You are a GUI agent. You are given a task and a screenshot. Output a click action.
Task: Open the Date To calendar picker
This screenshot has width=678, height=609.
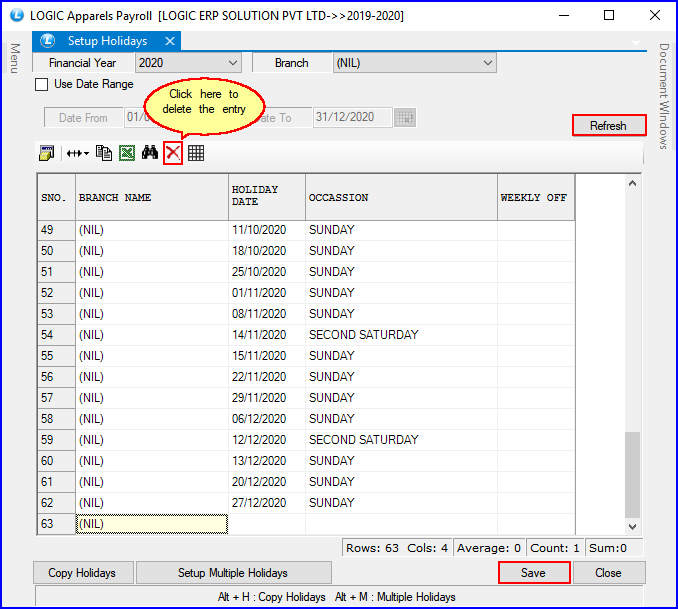tap(405, 118)
